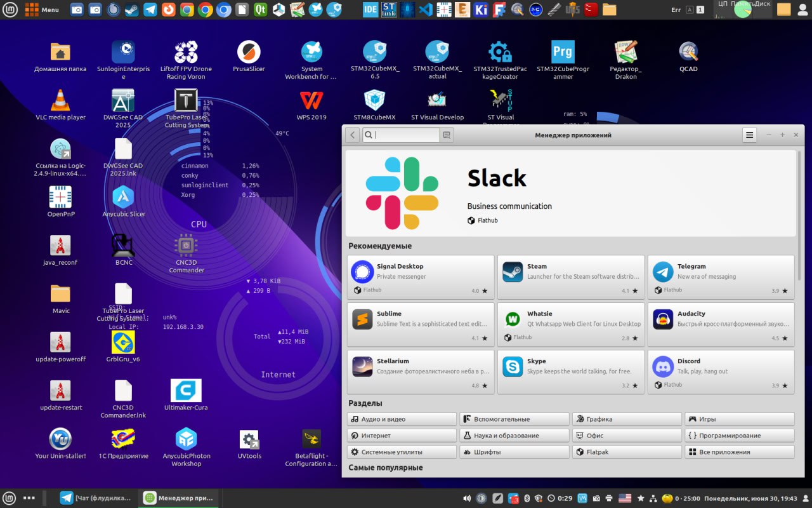The width and height of the screenshot is (812, 508).
Task: Choose Audacity from recommended apps
Action: click(721, 324)
